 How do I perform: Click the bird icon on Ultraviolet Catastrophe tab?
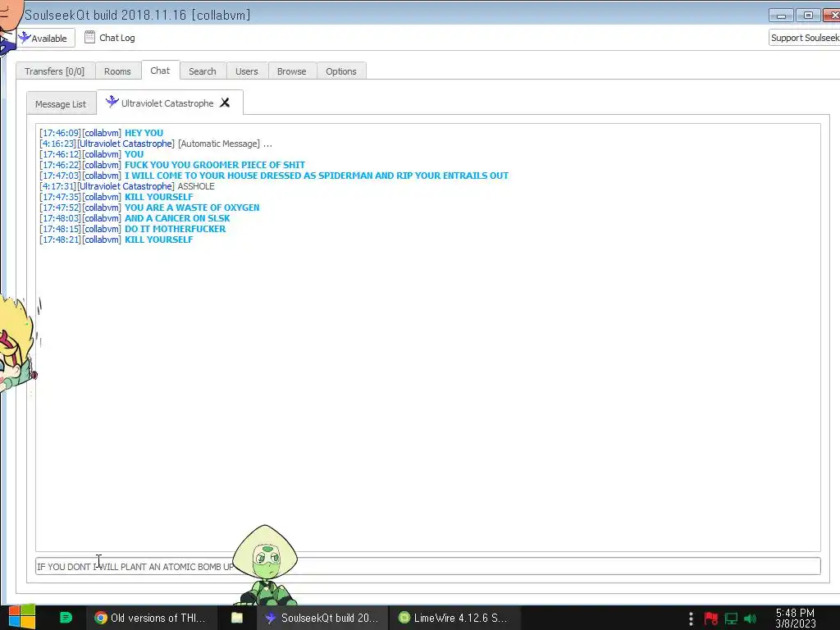click(112, 102)
